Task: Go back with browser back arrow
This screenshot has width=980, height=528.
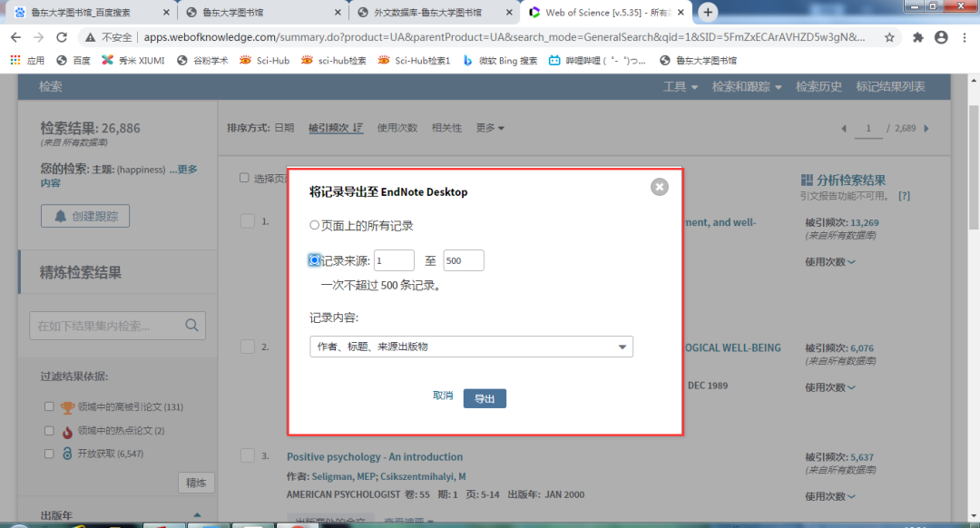Action: click(16, 37)
